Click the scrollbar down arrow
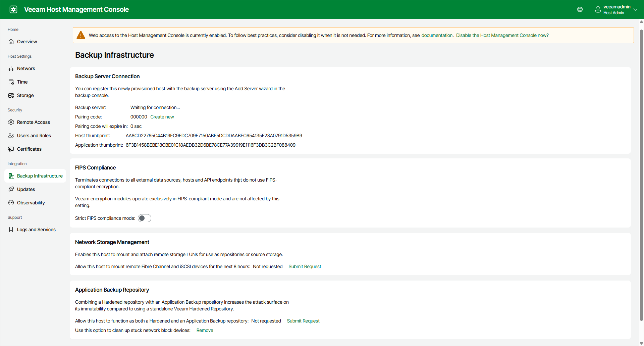Image resolution: width=644 pixels, height=346 pixels. point(641,343)
